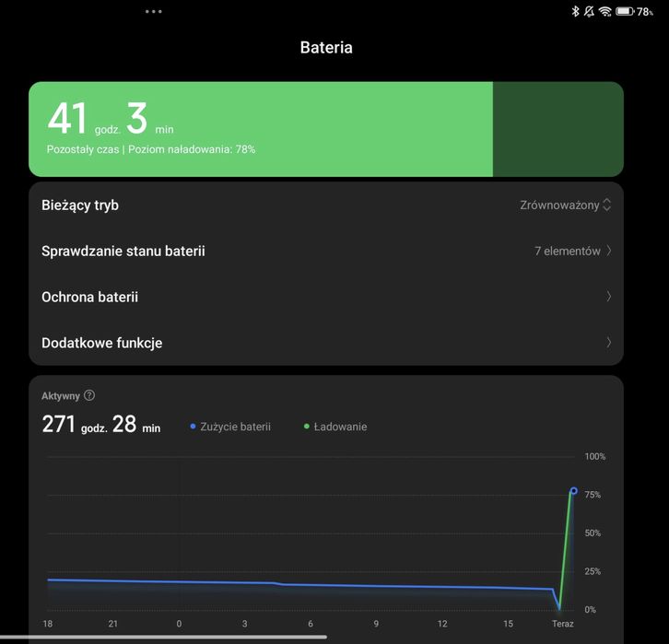Tap the Ładowanie legend item
Screen dimensions: 669x644
335,427
